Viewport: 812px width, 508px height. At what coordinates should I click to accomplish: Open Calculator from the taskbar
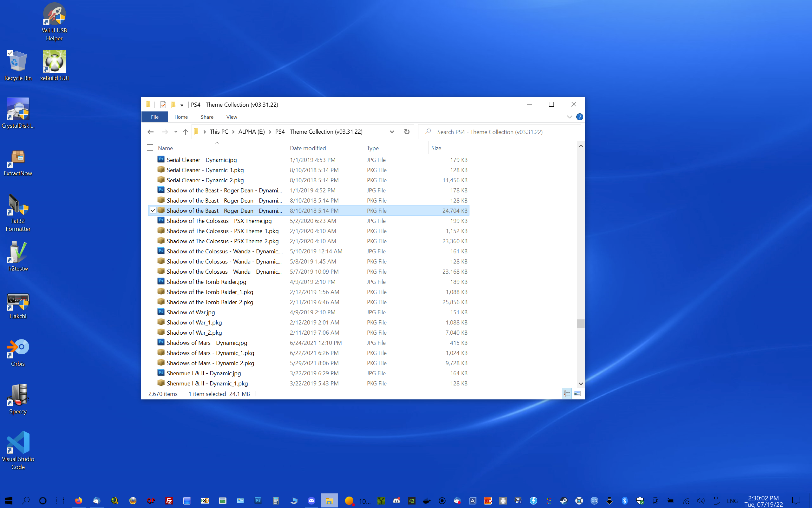pyautogui.click(x=276, y=501)
